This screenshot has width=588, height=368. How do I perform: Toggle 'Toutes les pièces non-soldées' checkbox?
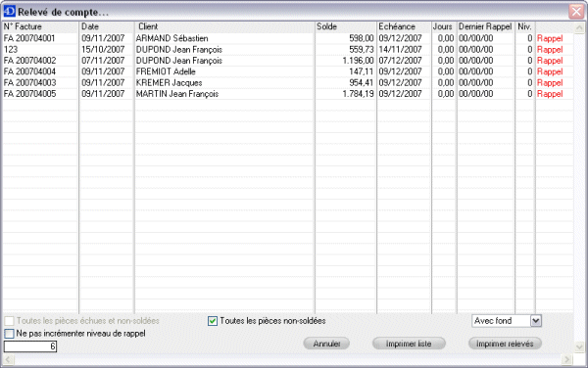click(x=213, y=321)
